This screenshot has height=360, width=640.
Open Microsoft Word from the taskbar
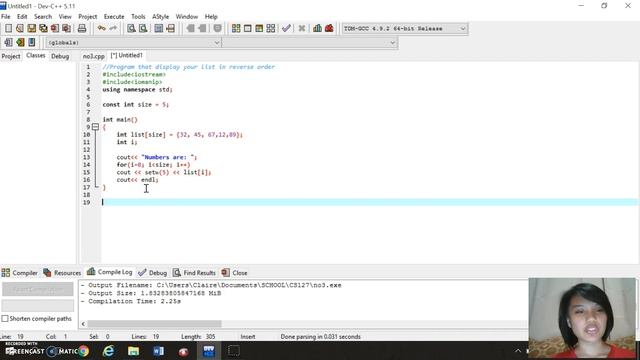coord(158,351)
